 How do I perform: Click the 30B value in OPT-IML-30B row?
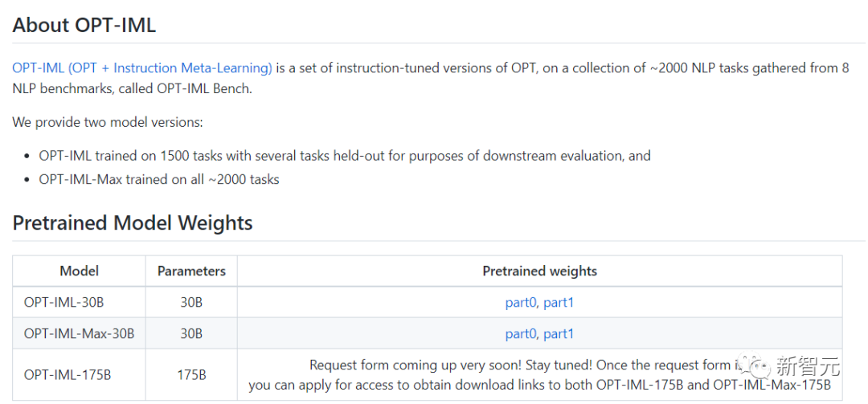191,303
